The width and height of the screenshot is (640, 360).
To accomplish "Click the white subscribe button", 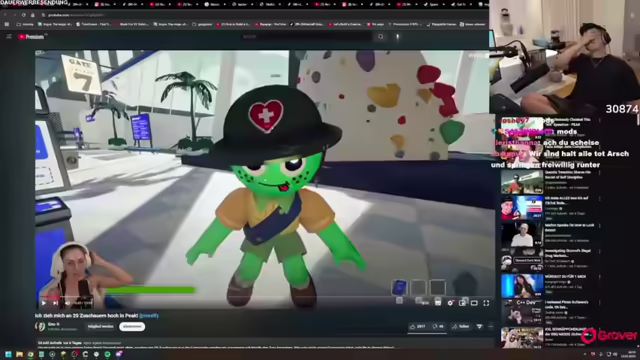I will pos(132,327).
